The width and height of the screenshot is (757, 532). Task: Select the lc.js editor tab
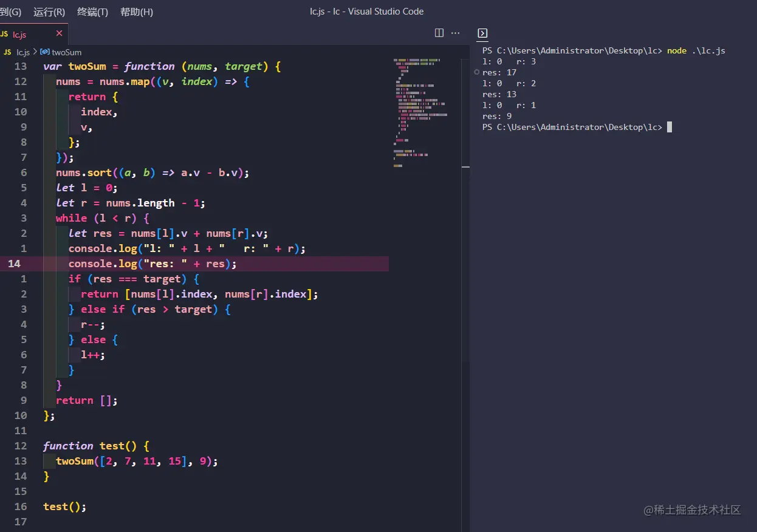tap(34, 34)
